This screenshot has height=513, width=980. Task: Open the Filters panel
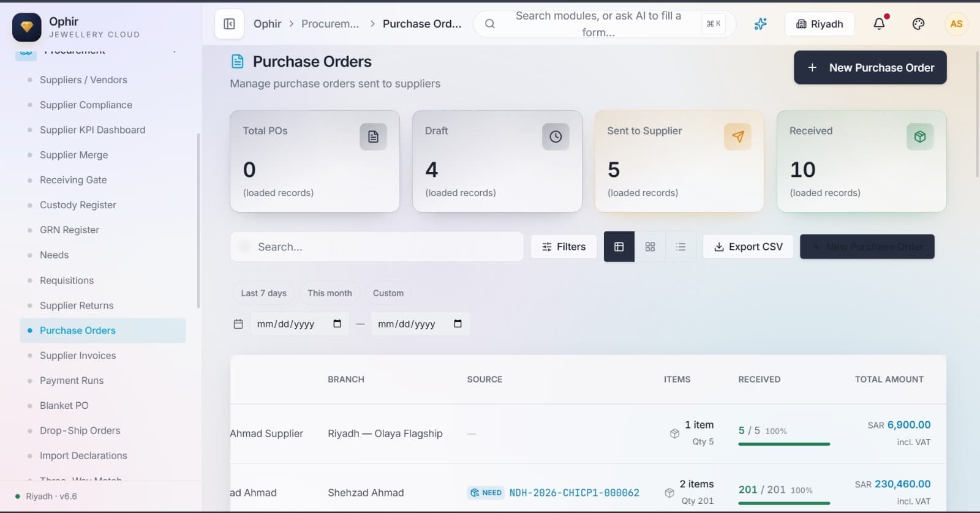[563, 247]
